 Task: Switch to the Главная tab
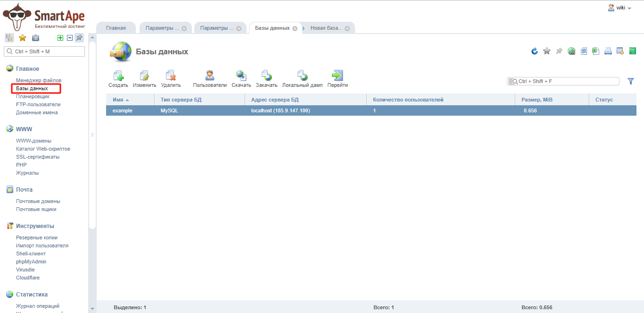click(116, 28)
